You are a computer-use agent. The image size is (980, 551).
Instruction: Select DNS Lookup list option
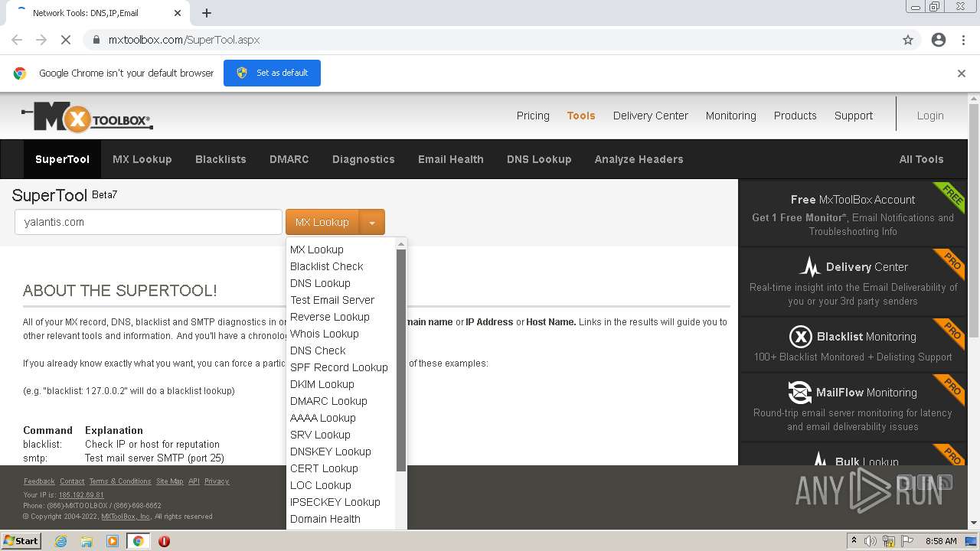pyautogui.click(x=320, y=283)
